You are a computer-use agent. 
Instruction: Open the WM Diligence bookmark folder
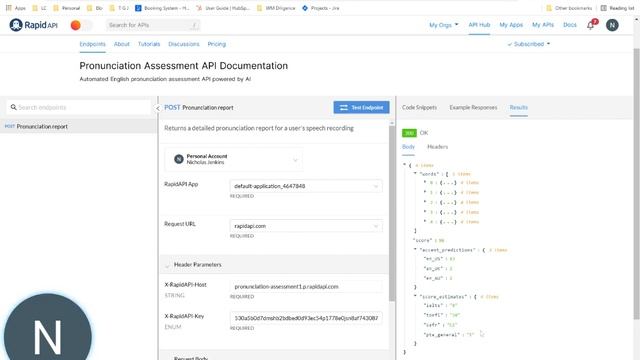click(276, 8)
